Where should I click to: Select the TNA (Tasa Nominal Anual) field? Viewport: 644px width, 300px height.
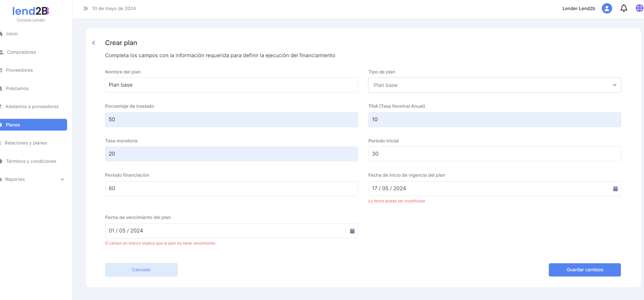494,120
